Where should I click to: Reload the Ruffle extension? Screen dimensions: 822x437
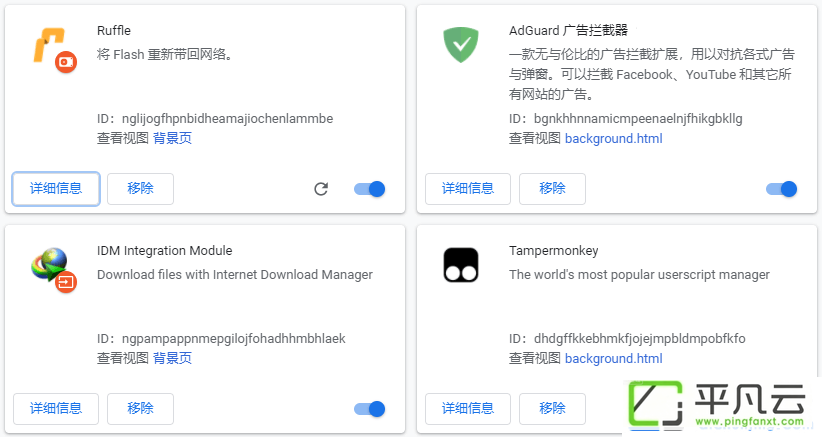(x=321, y=189)
